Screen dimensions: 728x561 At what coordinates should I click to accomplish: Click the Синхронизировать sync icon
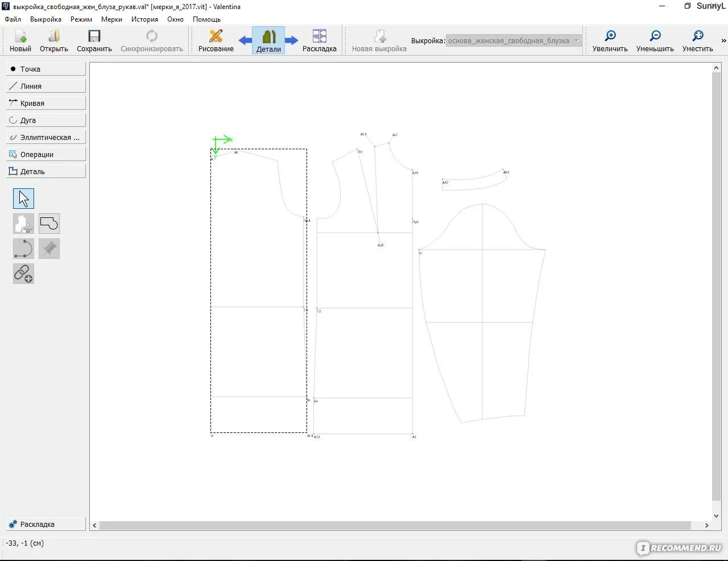point(152,40)
